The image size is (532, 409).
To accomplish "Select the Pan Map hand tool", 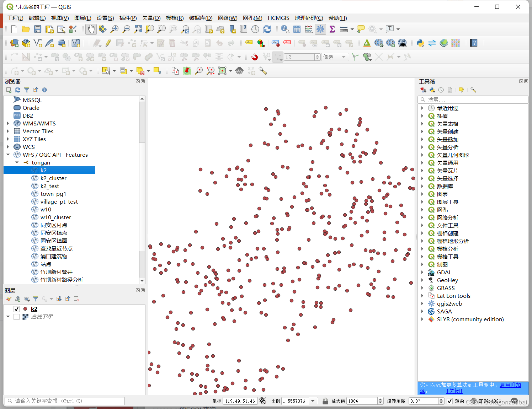I will pyautogui.click(x=91, y=29).
